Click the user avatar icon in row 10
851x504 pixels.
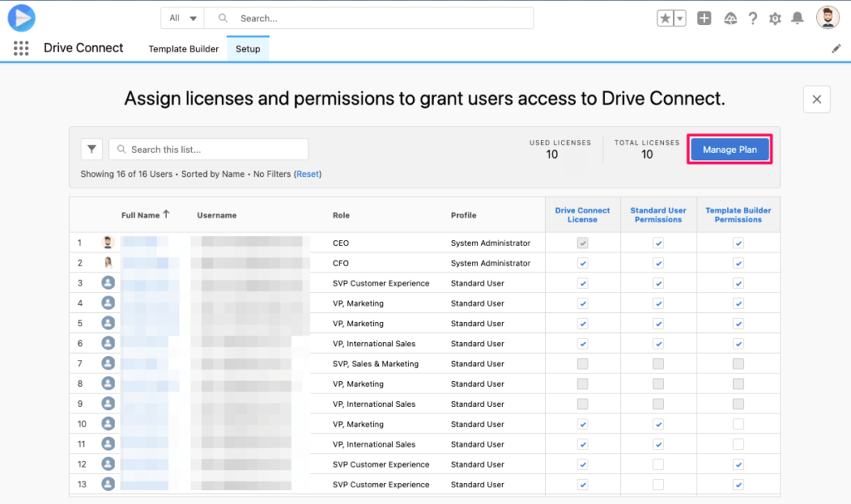pos(108,423)
